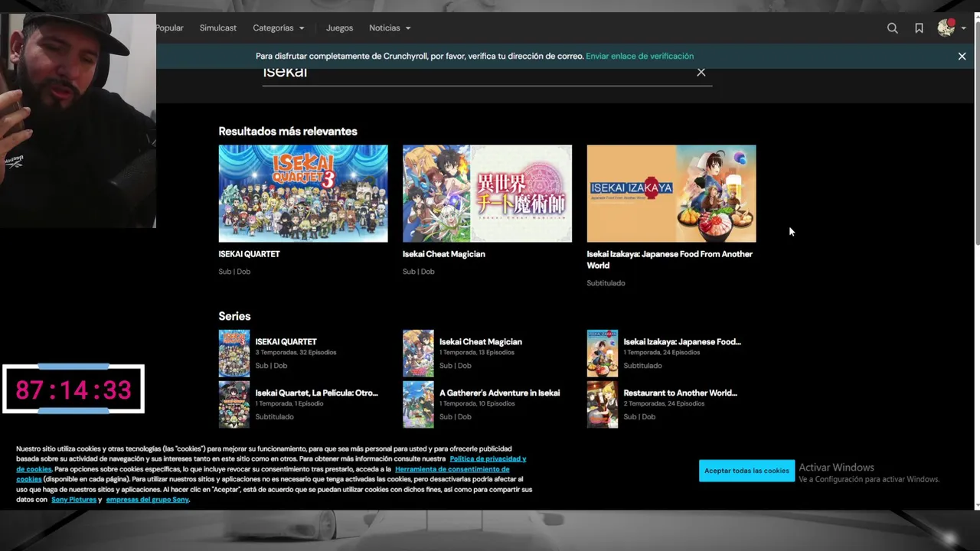The height and width of the screenshot is (551, 980).
Task: Select Isekai Cheat Magician small poster in Series
Action: pos(418,353)
